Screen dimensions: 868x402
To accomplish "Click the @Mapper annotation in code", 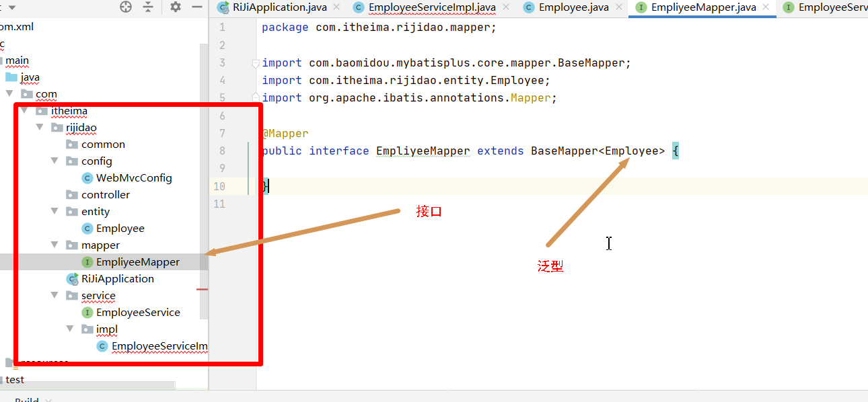I will pyautogui.click(x=285, y=133).
